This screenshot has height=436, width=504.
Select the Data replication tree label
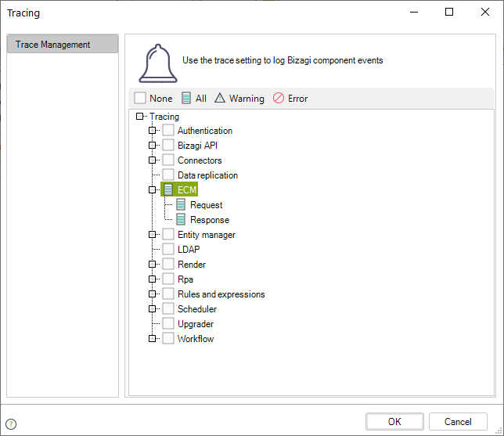pyautogui.click(x=207, y=175)
